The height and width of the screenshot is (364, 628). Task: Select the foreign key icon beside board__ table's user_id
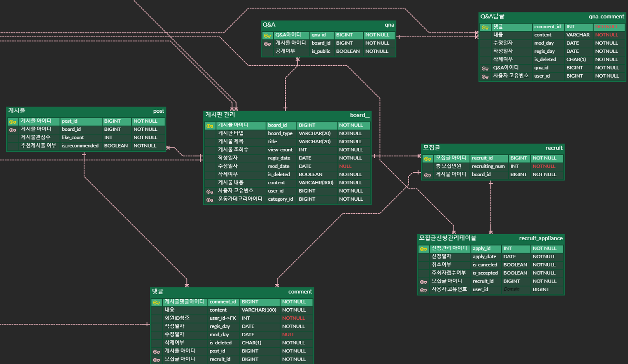(x=210, y=192)
